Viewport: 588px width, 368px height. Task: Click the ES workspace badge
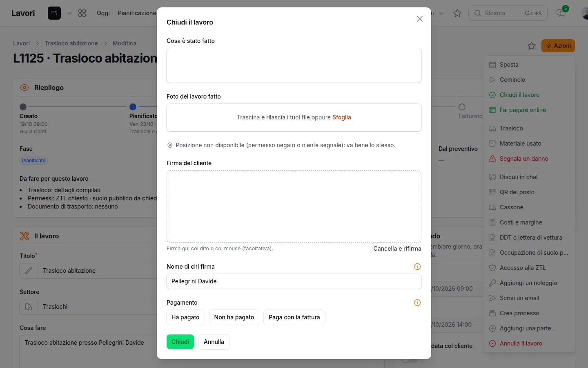pyautogui.click(x=54, y=13)
